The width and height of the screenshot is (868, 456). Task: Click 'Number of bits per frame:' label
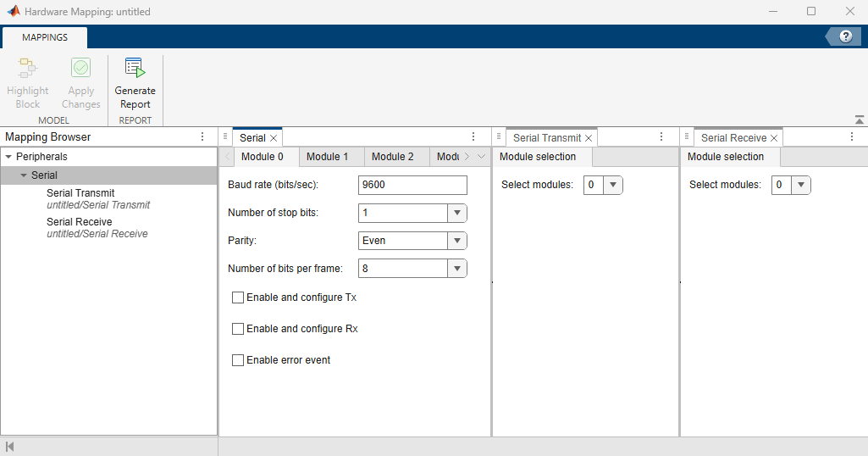(285, 268)
